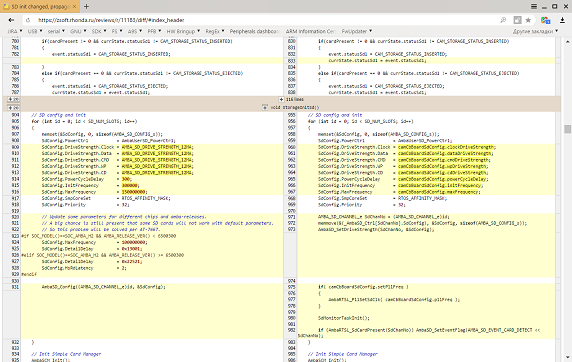Open the browser hamburger menu

534,7
